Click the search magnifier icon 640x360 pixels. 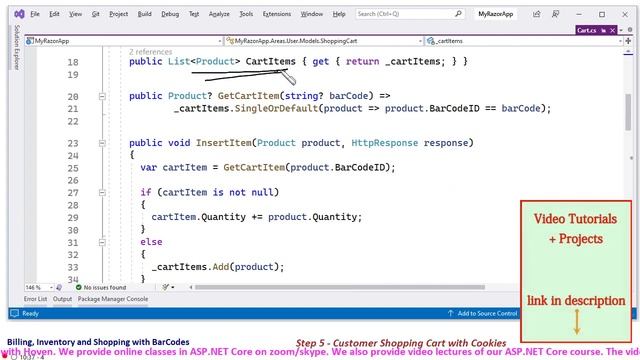point(458,14)
